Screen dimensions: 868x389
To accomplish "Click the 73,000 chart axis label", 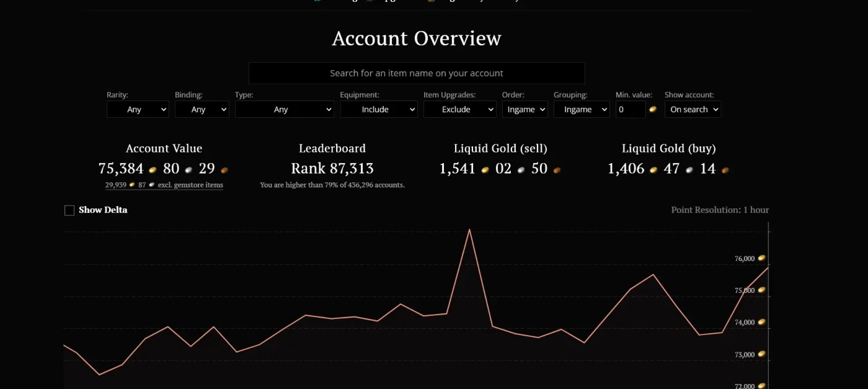I will tap(745, 355).
